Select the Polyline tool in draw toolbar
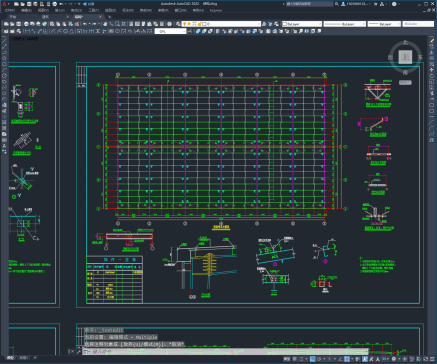 pyautogui.click(x=4, y=53)
